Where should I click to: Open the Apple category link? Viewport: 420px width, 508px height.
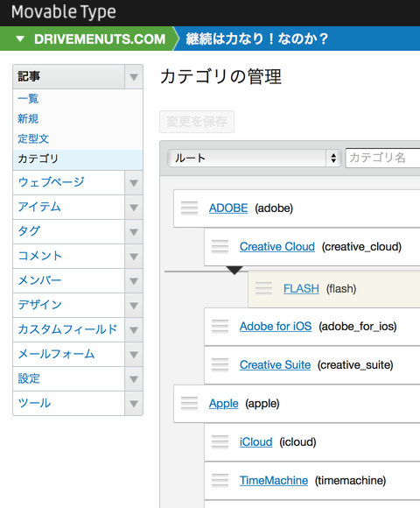tap(224, 404)
